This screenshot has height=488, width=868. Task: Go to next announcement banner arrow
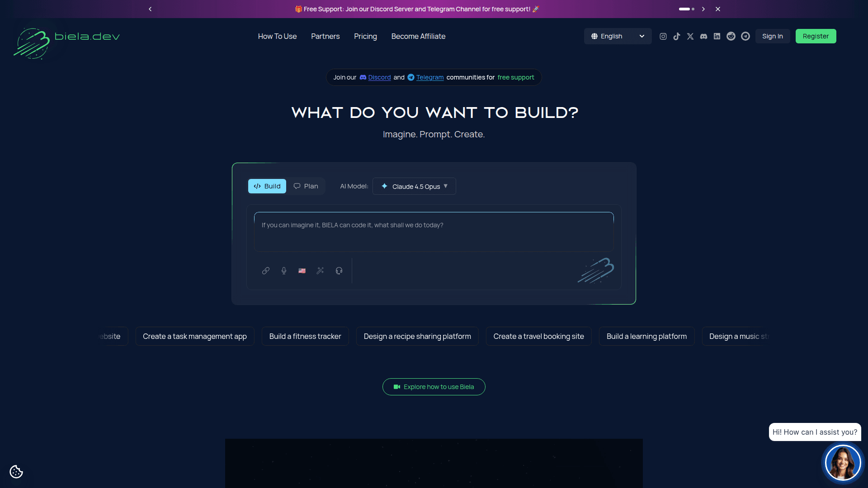coord(703,9)
